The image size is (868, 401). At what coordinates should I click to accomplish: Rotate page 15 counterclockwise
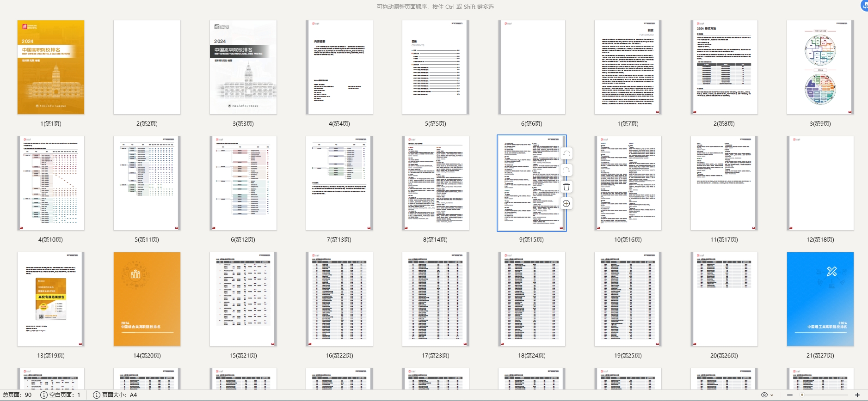point(566,153)
